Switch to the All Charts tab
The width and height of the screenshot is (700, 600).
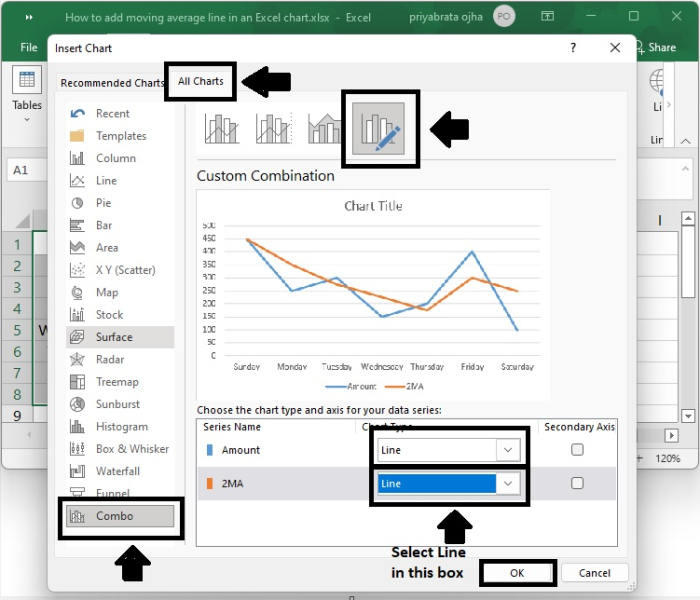click(201, 81)
